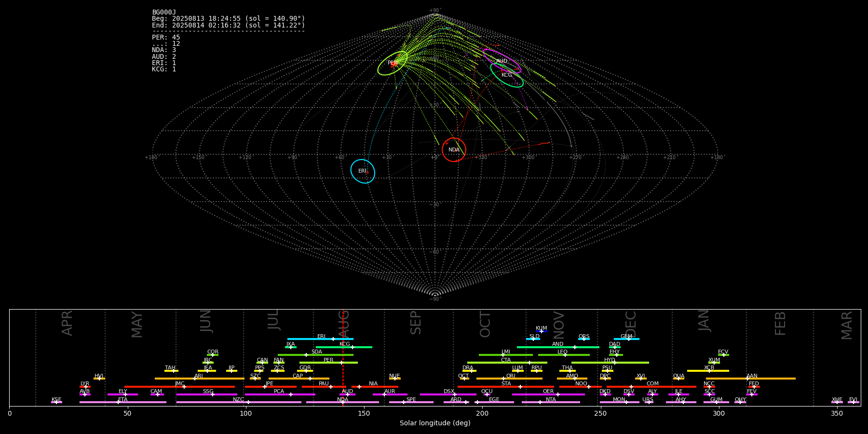868x434 pixels.
Task: Select the COM shower bar in the timeline
Action: point(651,387)
